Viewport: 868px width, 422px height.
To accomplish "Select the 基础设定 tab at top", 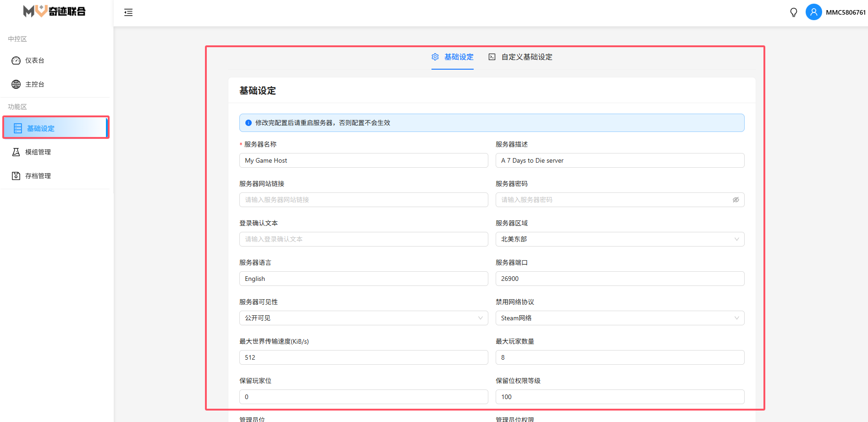I will pyautogui.click(x=453, y=57).
